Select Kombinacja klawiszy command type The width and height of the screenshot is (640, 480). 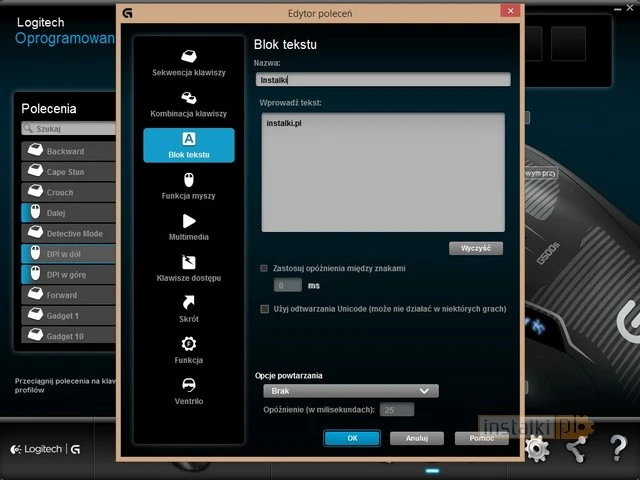pyautogui.click(x=189, y=104)
